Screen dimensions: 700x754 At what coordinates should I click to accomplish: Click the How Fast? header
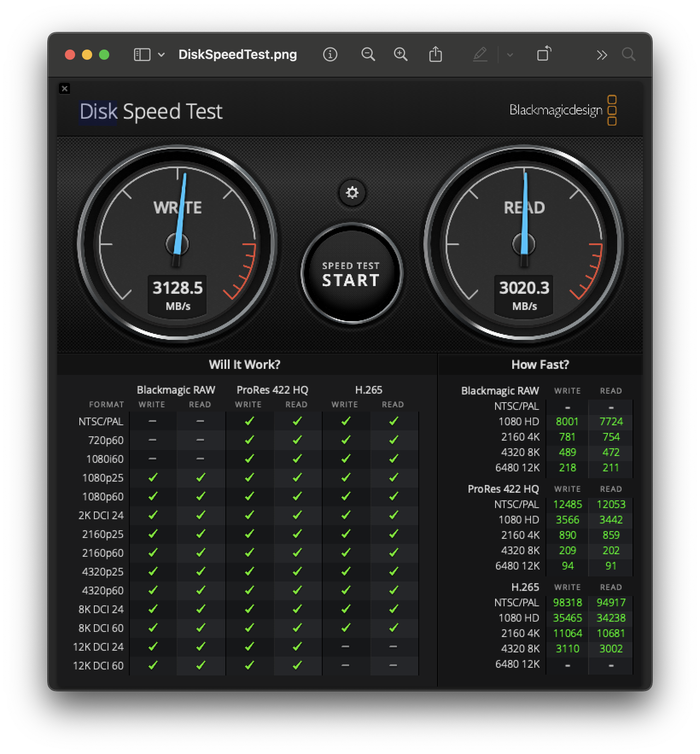(x=540, y=365)
